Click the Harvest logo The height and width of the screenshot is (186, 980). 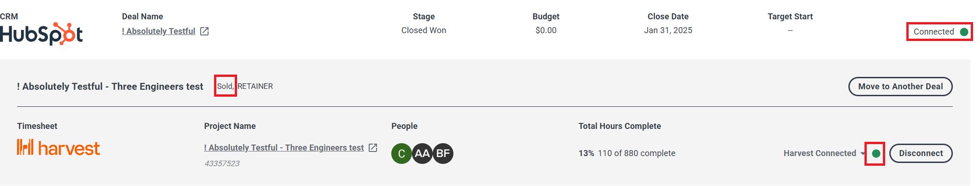pos(58,148)
